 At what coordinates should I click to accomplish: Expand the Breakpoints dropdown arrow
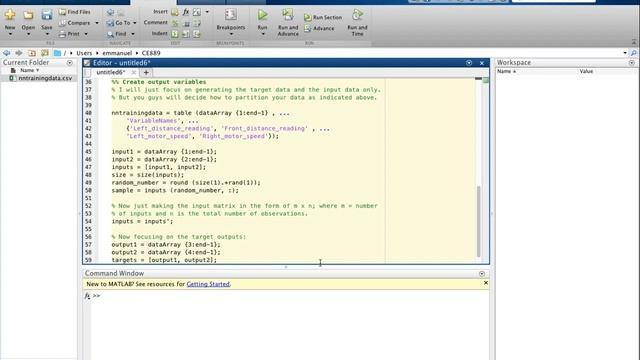[x=231, y=34]
